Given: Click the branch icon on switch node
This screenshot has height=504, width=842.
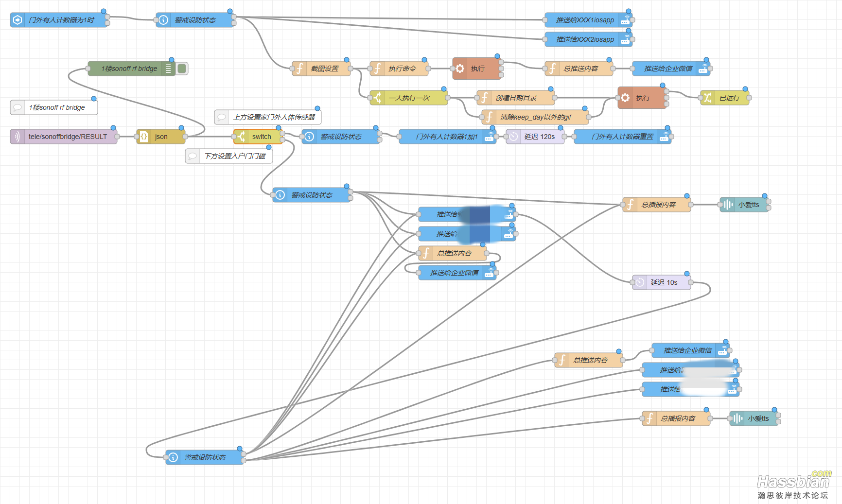Looking at the screenshot, I should [241, 137].
